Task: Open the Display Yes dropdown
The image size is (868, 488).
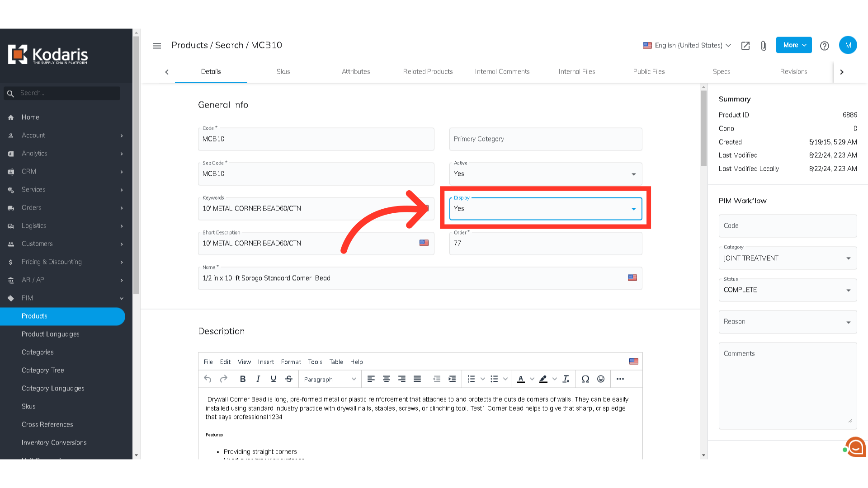Action: 545,209
